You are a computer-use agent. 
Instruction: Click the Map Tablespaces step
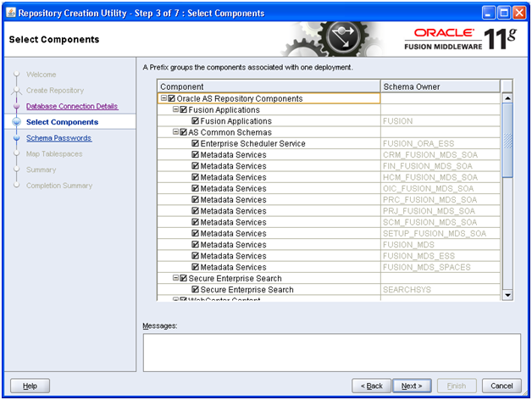(54, 154)
